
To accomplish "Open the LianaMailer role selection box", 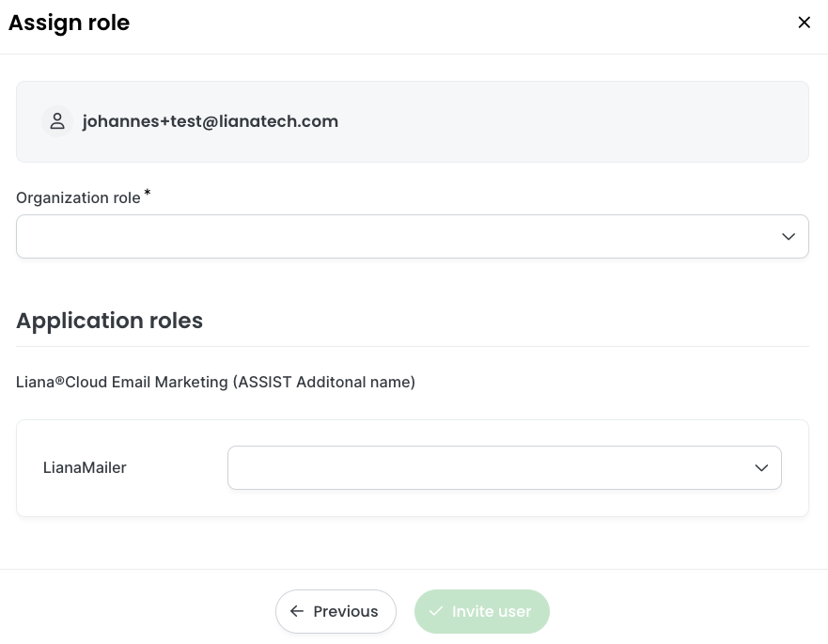I will click(505, 468).
